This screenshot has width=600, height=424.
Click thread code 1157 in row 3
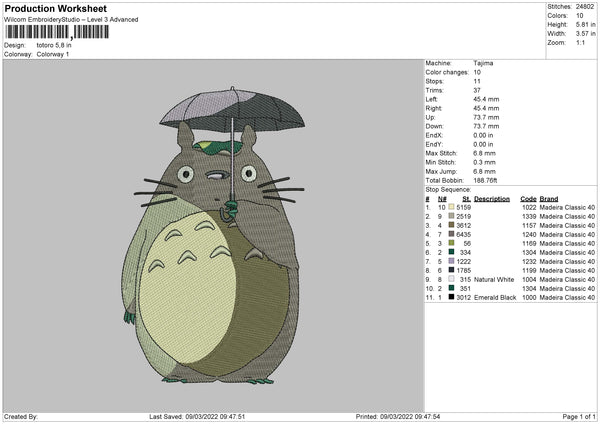click(x=529, y=225)
